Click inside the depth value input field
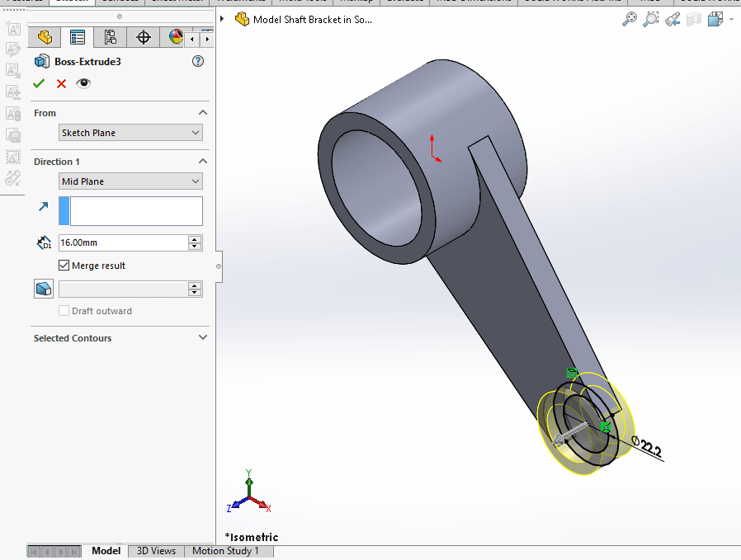 click(124, 242)
